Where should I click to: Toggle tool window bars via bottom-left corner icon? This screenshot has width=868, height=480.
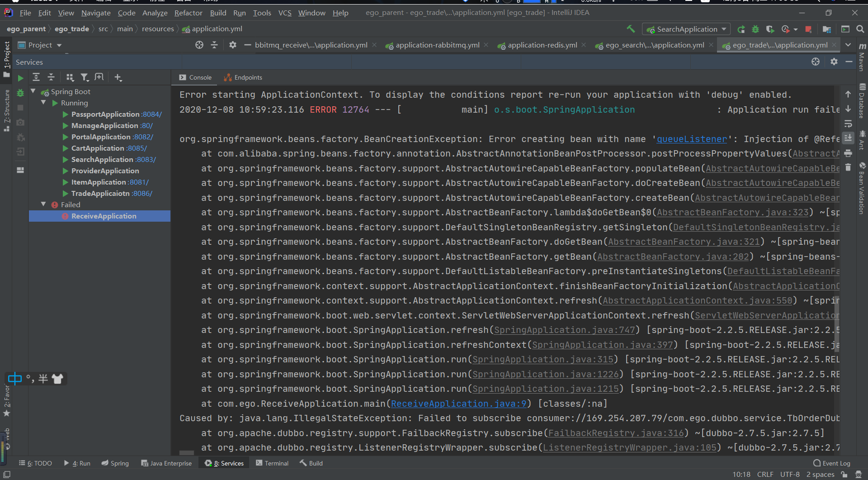7,475
